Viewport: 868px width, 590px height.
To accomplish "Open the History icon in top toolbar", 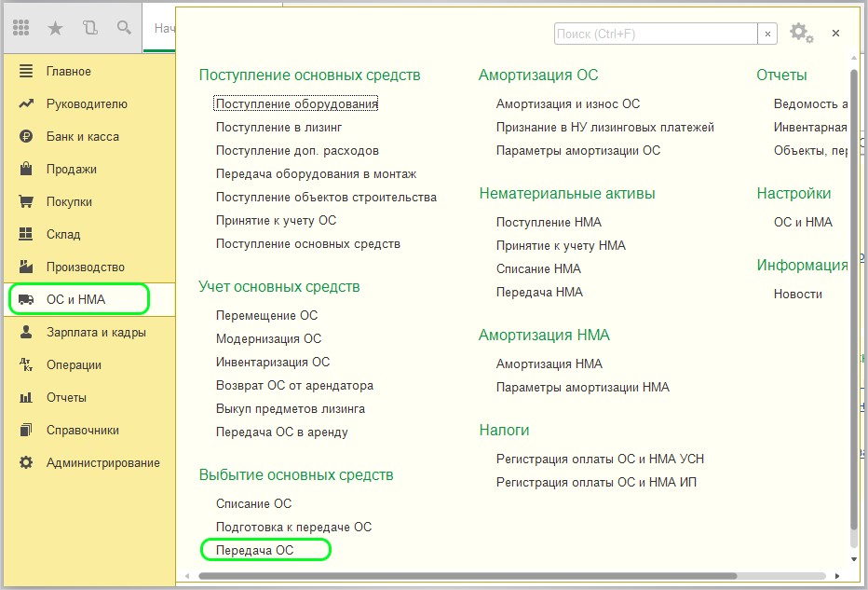I will click(89, 28).
